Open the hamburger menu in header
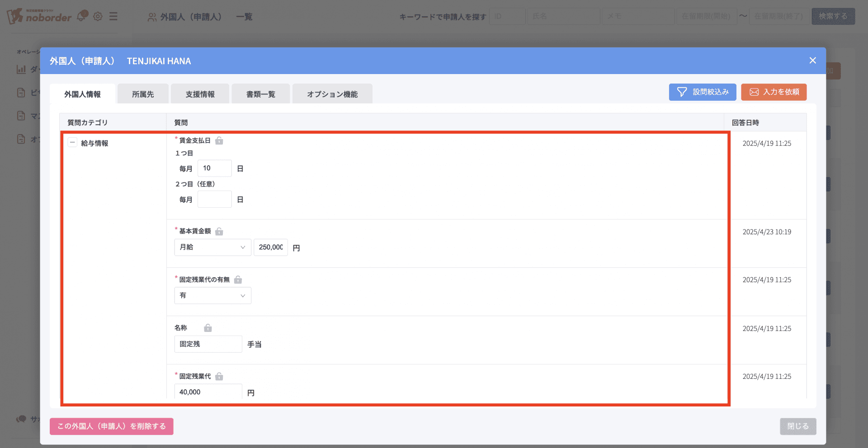Viewport: 868px width, 448px height. tap(113, 17)
